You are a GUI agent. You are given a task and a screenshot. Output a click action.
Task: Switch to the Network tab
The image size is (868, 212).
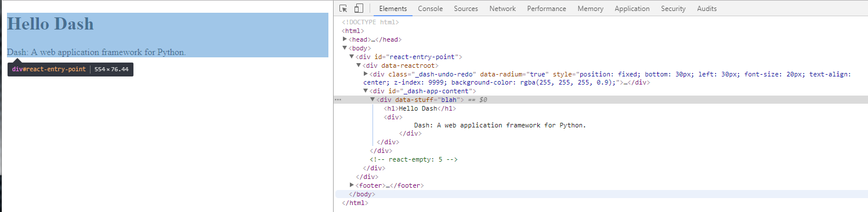click(x=502, y=9)
